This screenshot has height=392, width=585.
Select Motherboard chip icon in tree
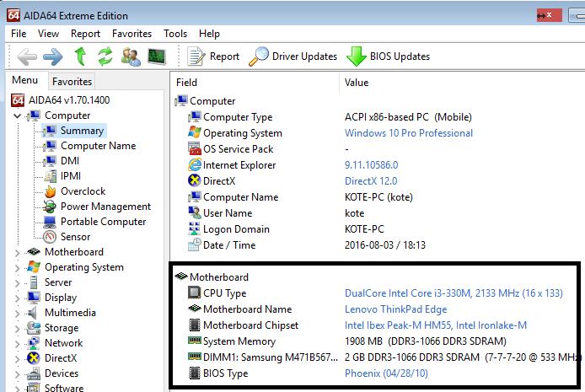tap(34, 252)
